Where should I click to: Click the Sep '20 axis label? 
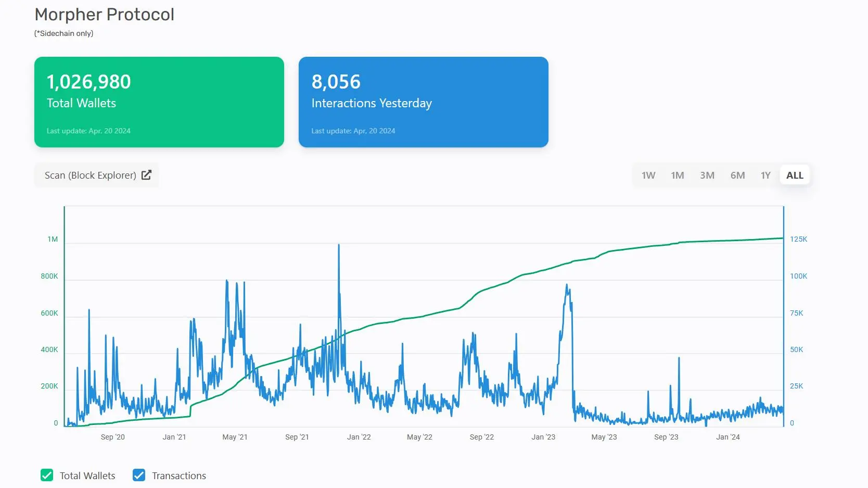coord(113,437)
